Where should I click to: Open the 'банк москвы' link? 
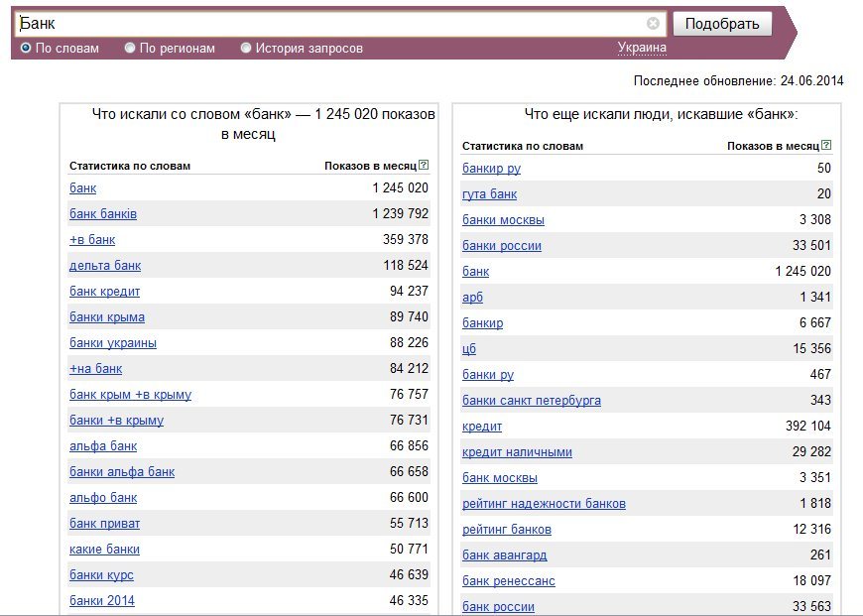[x=500, y=478]
